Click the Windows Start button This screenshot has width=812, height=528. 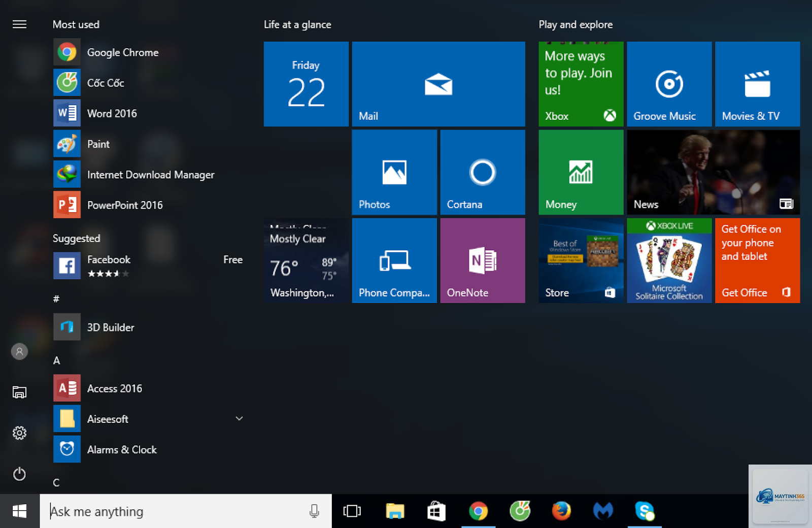[19, 511]
